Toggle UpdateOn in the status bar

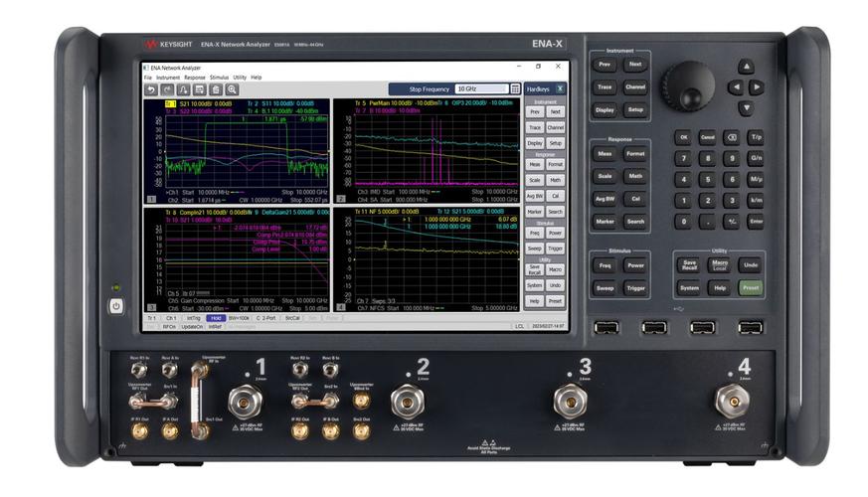click(x=192, y=327)
